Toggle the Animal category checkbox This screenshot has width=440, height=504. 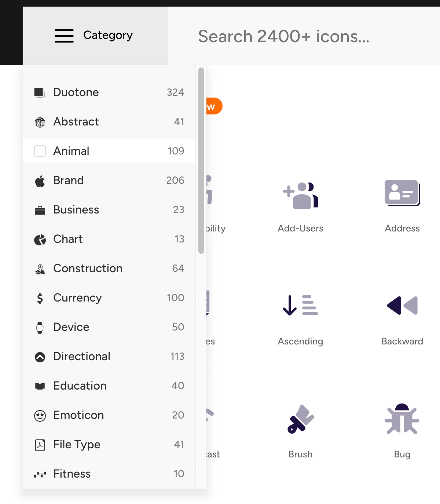click(x=40, y=151)
